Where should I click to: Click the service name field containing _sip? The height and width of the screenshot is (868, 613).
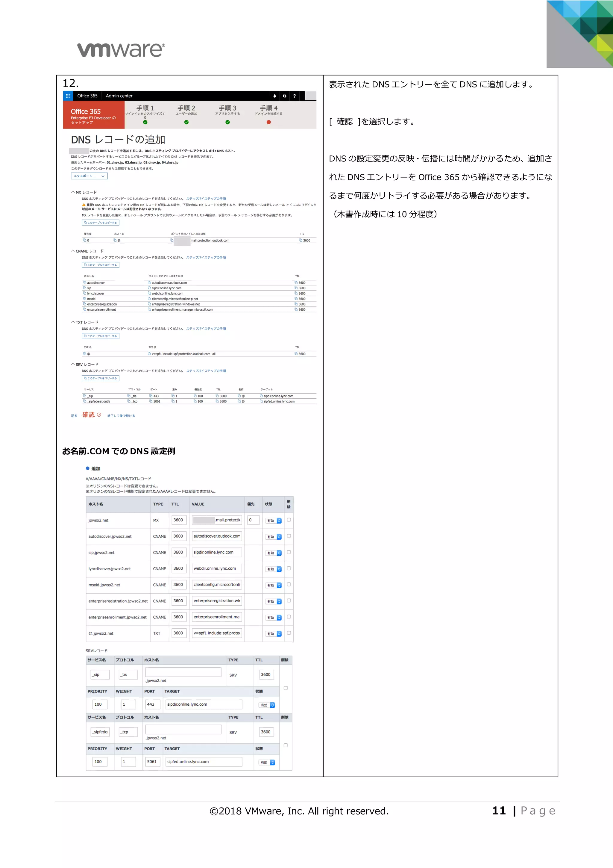tap(100, 675)
